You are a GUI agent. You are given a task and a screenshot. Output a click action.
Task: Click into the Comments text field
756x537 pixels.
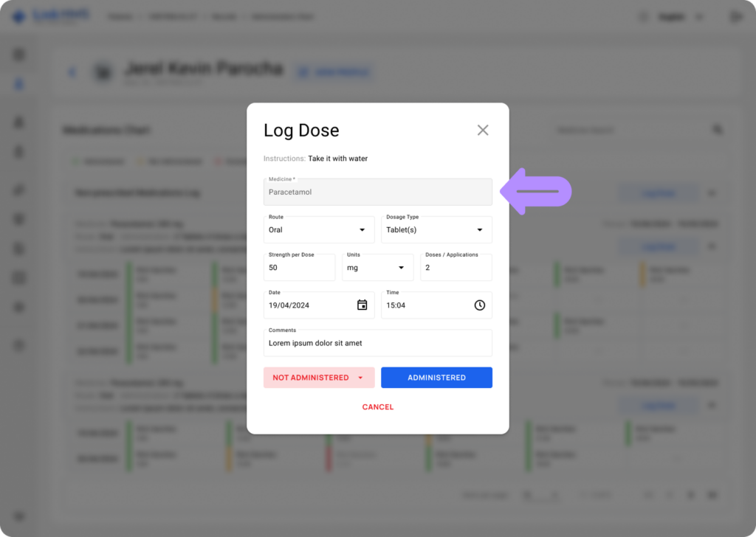(x=377, y=343)
